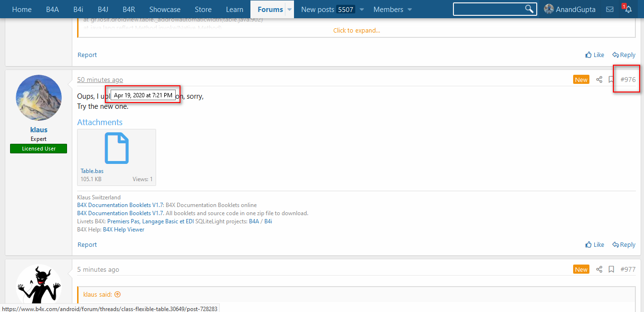The width and height of the screenshot is (644, 312).
Task: Open the Store nav item
Action: click(203, 10)
